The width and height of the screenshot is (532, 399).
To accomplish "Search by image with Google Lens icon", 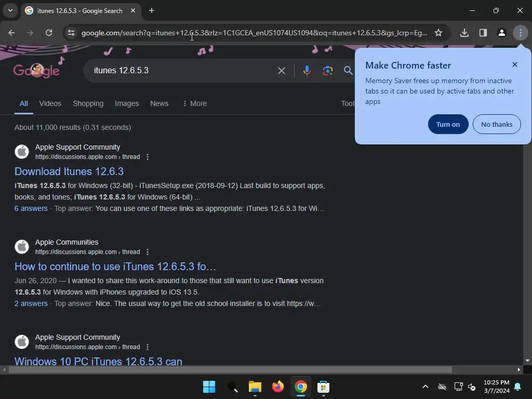I will coord(327,71).
